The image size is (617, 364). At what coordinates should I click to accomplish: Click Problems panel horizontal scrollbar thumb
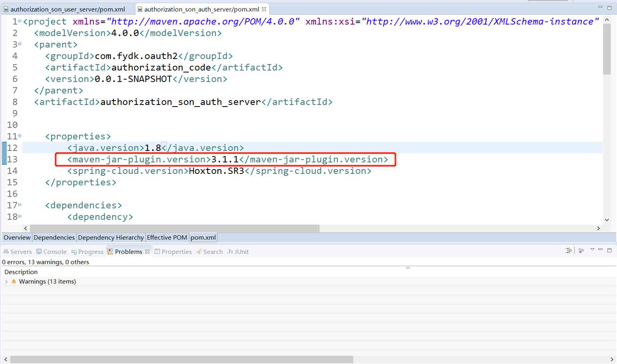click(181, 359)
